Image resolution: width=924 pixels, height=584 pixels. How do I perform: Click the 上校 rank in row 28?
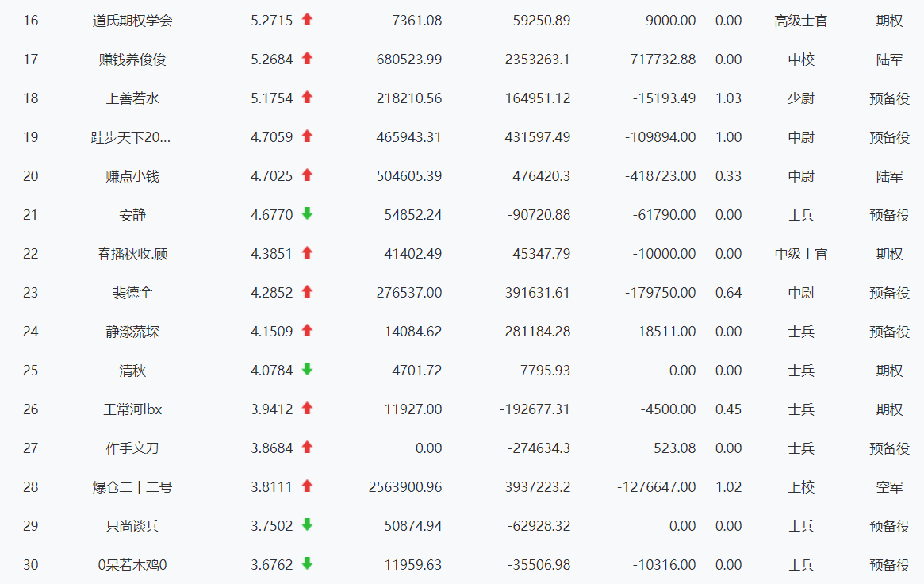800,487
